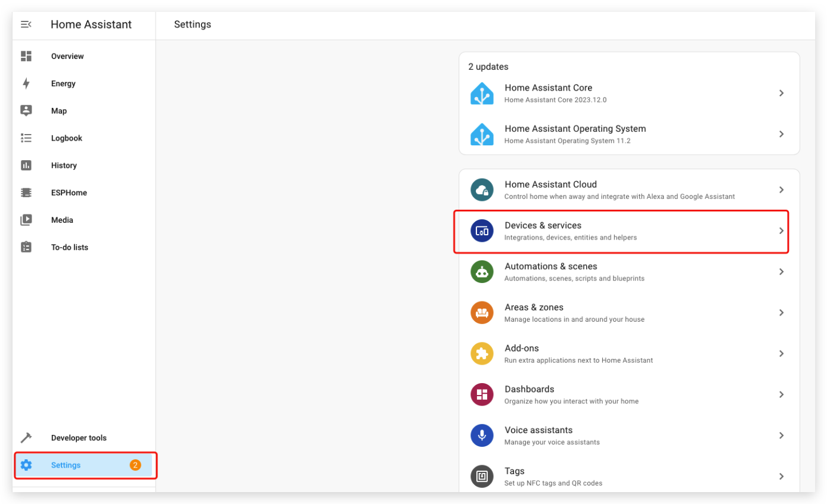Screen dimensions: 827x504
Task: Select History in the sidebar
Action: click(x=83, y=165)
